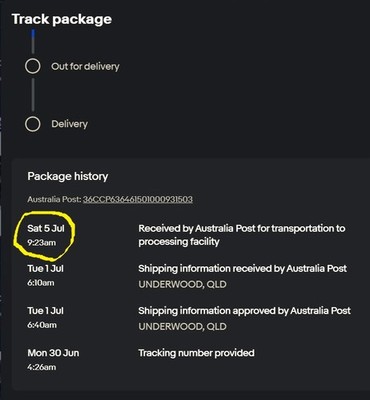
Task: Click the Mon 30 Jun date
Action: (x=53, y=353)
